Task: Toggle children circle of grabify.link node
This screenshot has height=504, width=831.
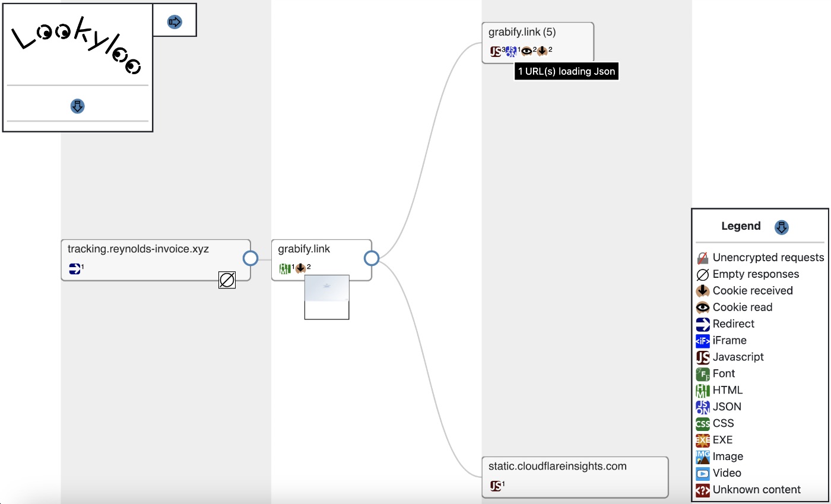Action: click(372, 258)
